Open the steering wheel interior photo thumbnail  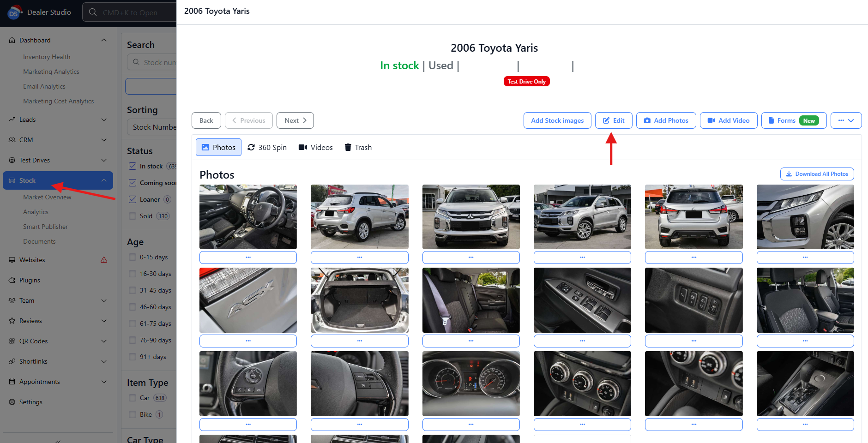248,383
